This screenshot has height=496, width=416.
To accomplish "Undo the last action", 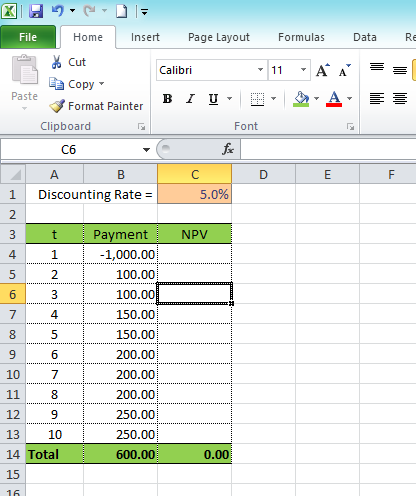I will point(58,11).
